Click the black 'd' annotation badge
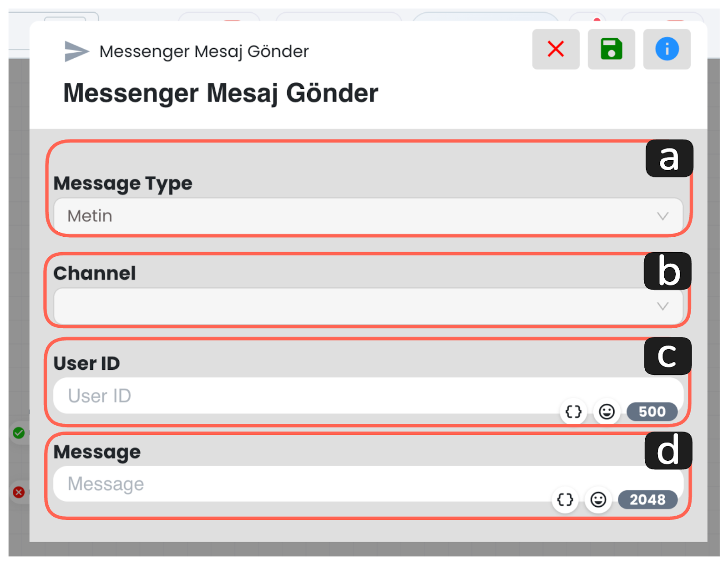This screenshot has width=728, height=565. pos(668,451)
